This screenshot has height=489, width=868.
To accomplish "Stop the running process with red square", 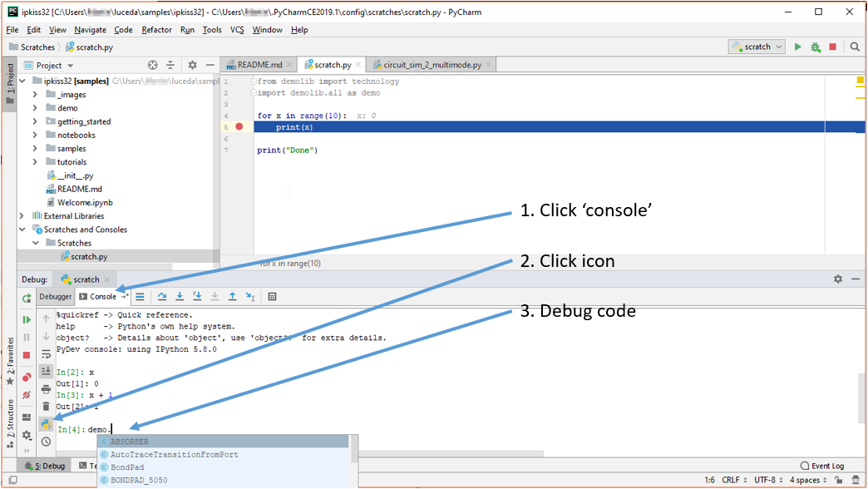I will point(833,47).
